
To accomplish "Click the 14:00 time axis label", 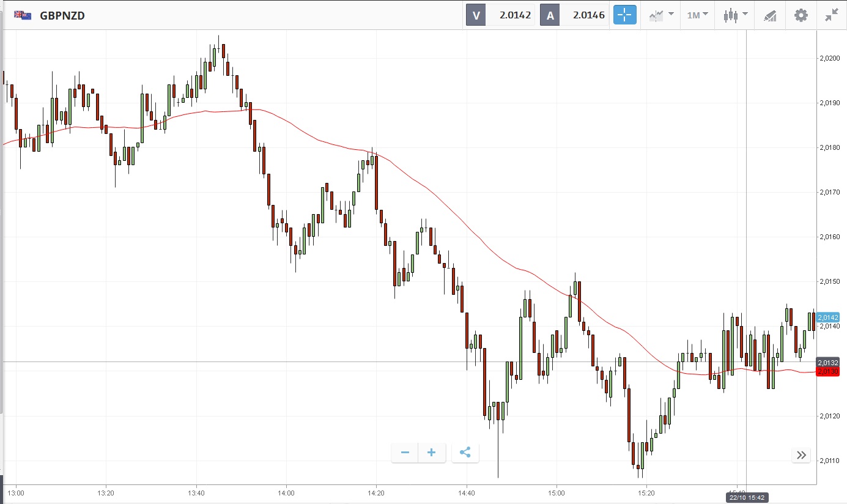I will (286, 492).
